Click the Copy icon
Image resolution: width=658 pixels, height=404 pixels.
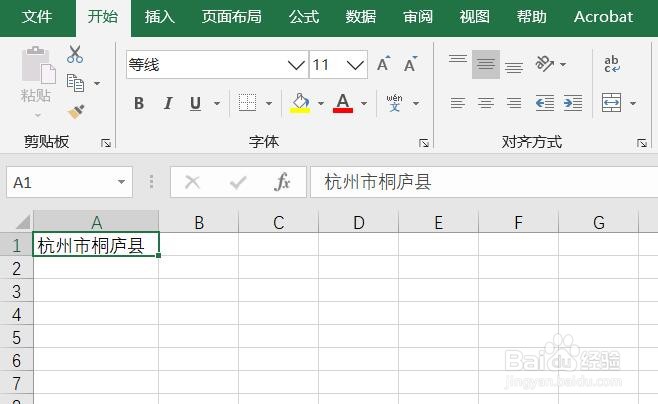point(76,83)
